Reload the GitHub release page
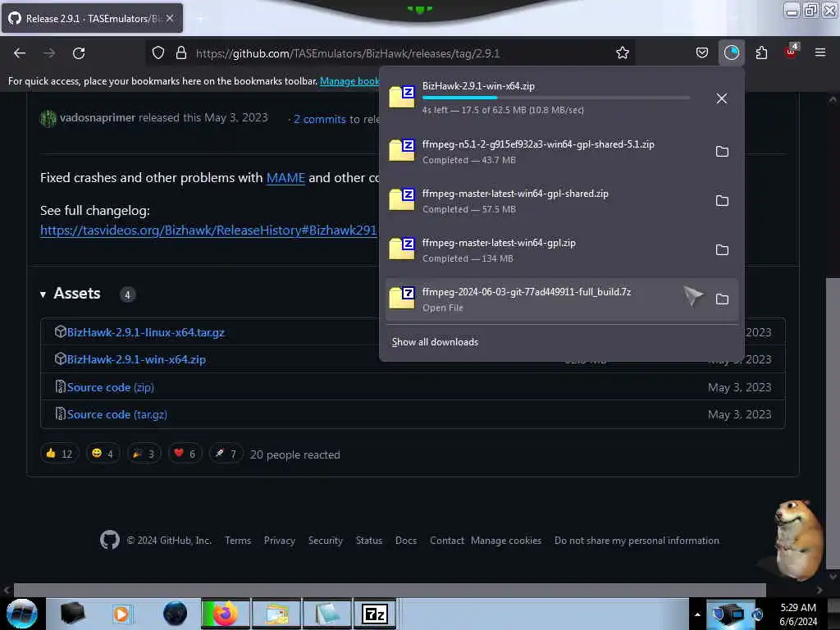Viewport: 840px width, 630px height. coord(79,53)
